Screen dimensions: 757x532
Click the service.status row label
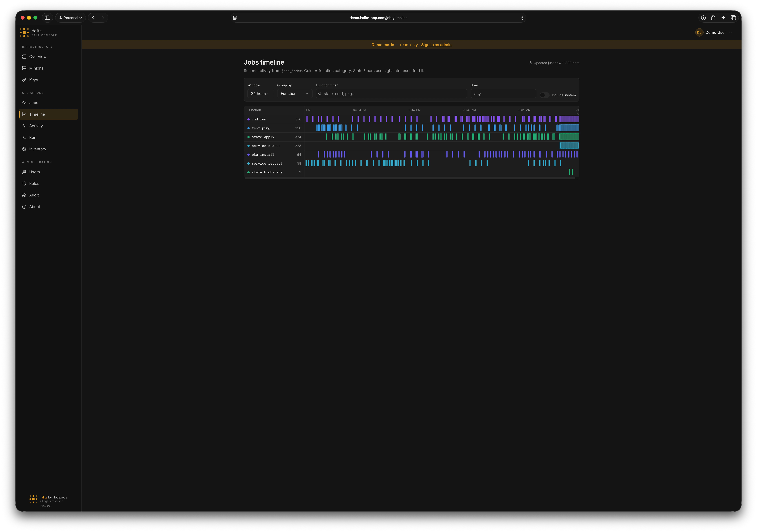(x=266, y=146)
